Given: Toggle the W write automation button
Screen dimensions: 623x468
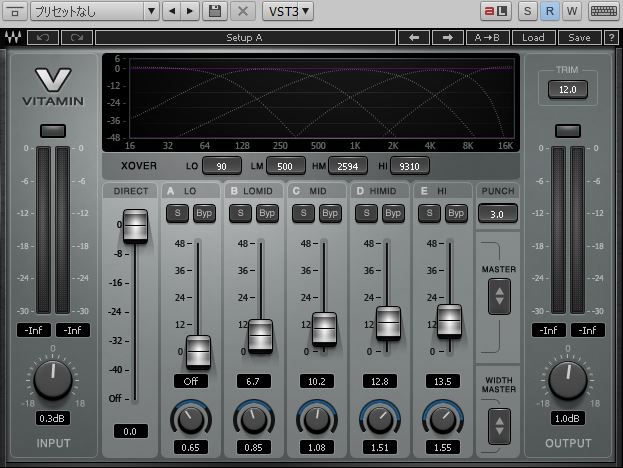Looking at the screenshot, I should pyautogui.click(x=572, y=11).
